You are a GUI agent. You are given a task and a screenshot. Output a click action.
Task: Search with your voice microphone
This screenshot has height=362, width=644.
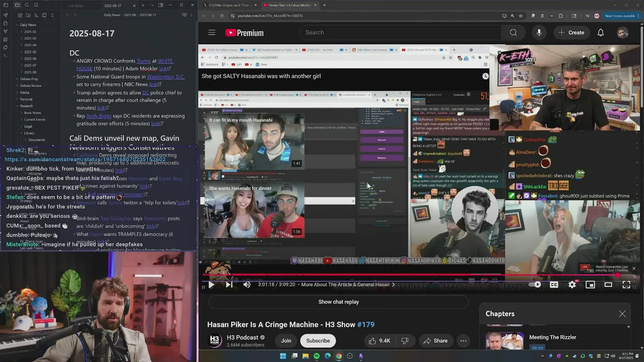pyautogui.click(x=539, y=32)
